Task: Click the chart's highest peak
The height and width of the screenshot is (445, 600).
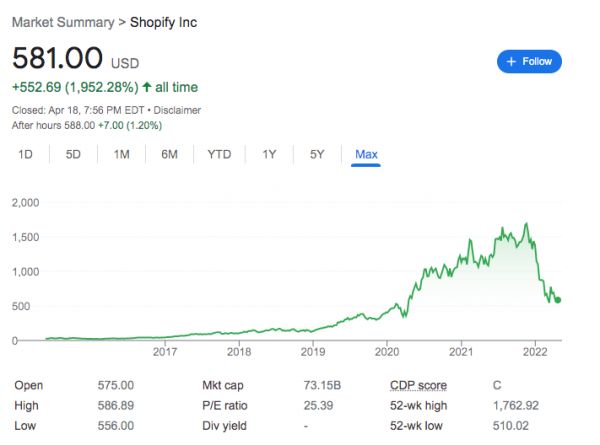Action: (x=526, y=224)
